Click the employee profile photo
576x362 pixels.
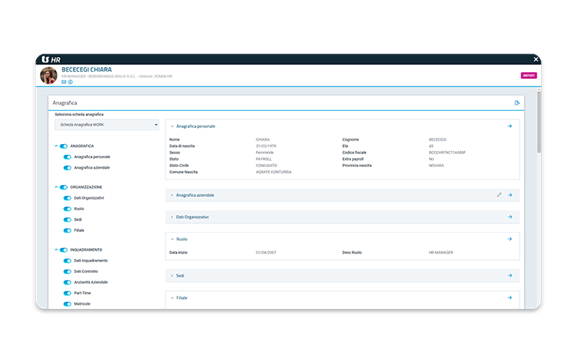[48, 75]
